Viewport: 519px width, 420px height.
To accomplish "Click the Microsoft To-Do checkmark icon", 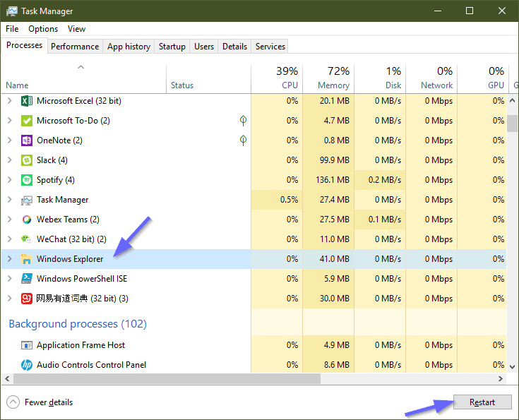I will 27,121.
